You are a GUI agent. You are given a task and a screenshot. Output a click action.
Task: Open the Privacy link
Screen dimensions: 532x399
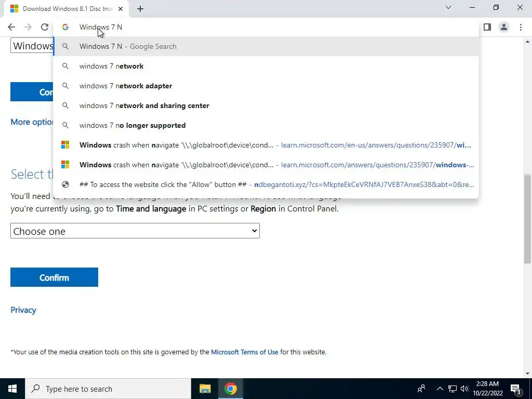pyautogui.click(x=23, y=310)
